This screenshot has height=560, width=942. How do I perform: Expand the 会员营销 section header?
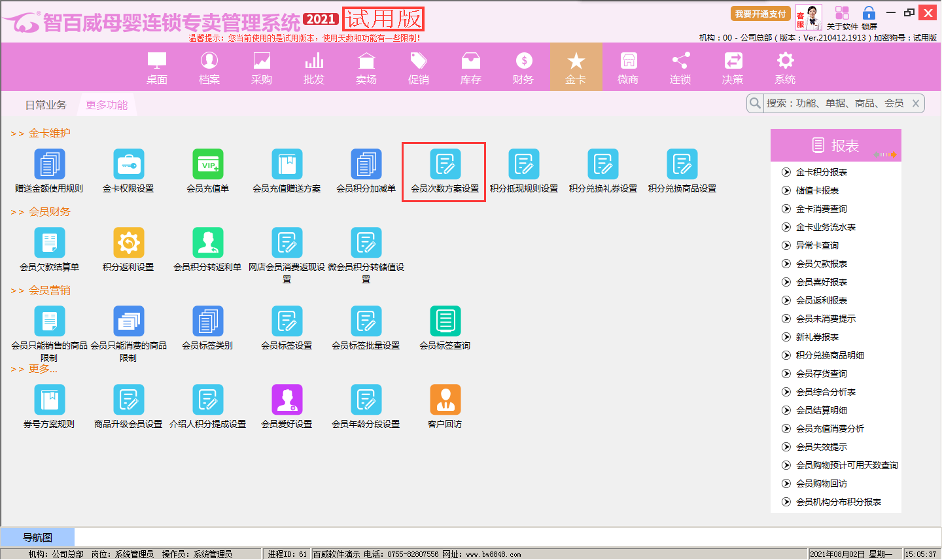coord(49,290)
